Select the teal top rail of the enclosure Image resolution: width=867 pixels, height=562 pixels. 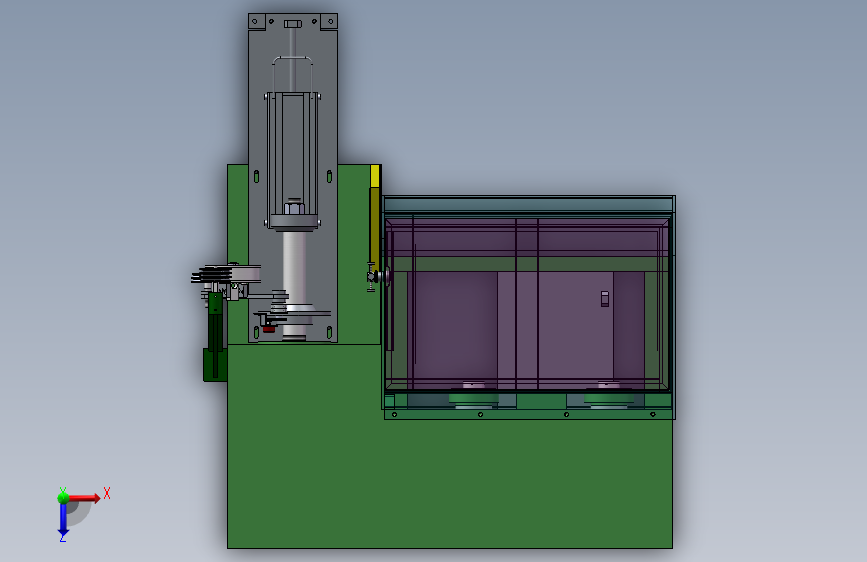click(528, 205)
